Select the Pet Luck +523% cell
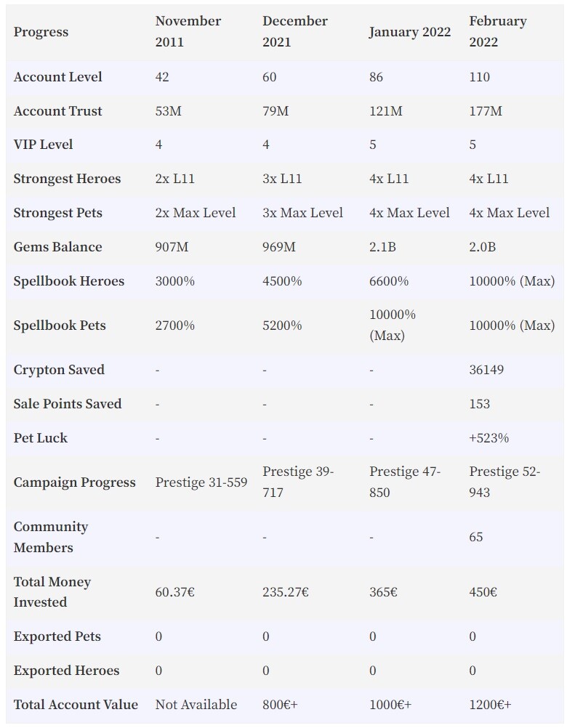Screen dimensions: 567x728 [488, 438]
